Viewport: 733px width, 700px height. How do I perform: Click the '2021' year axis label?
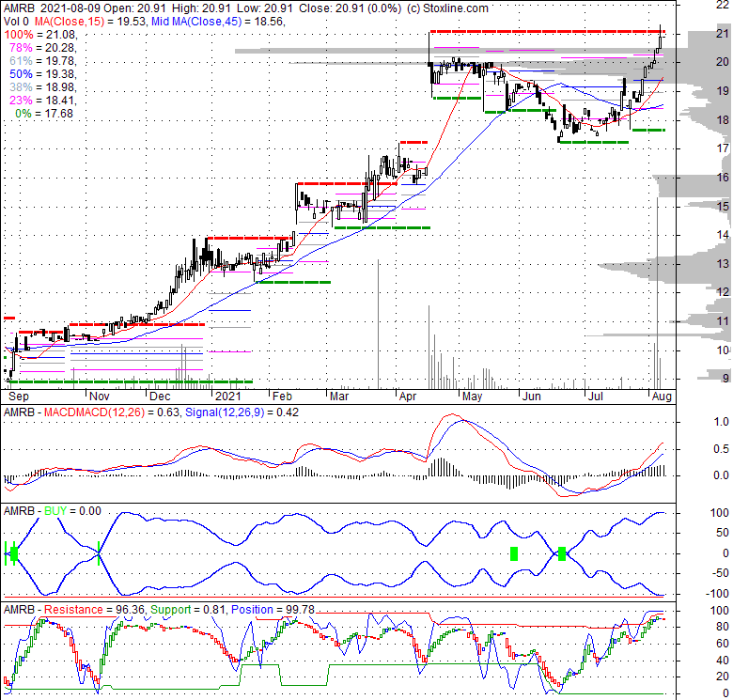pos(227,397)
